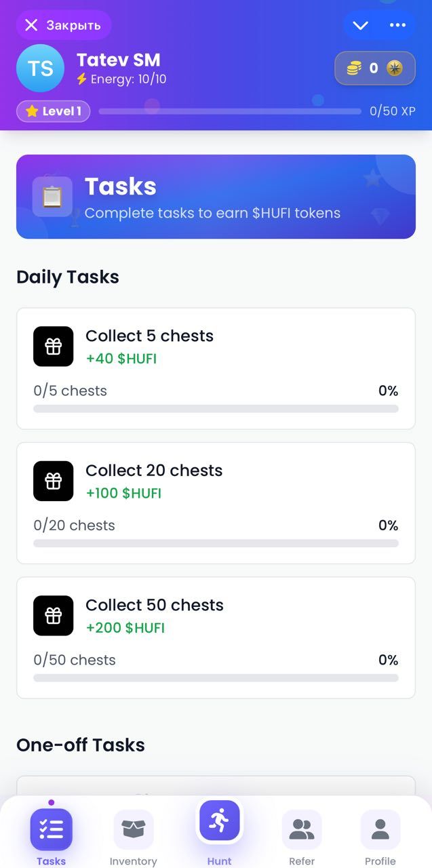Open the Inventory from bottom navigation
Image resolution: width=432 pixels, height=868 pixels.
133,829
